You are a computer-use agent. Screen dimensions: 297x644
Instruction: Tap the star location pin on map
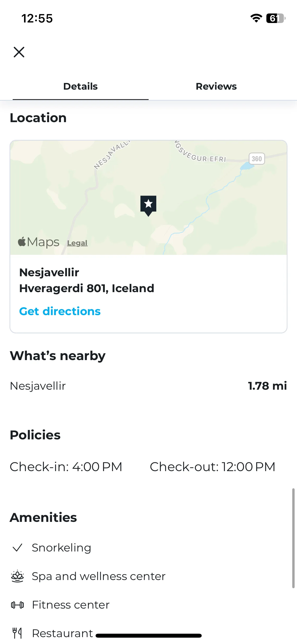coord(148,206)
